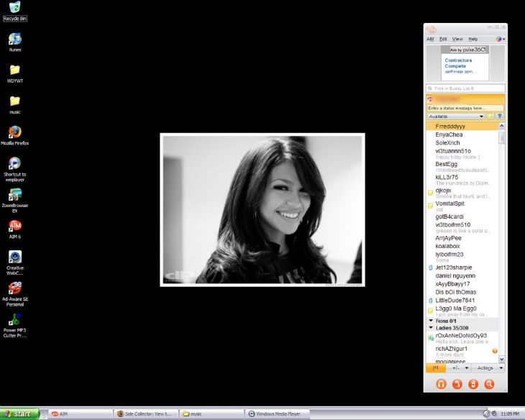525x420 pixels.
Task: Open the Available status dropdown
Action: (456, 116)
